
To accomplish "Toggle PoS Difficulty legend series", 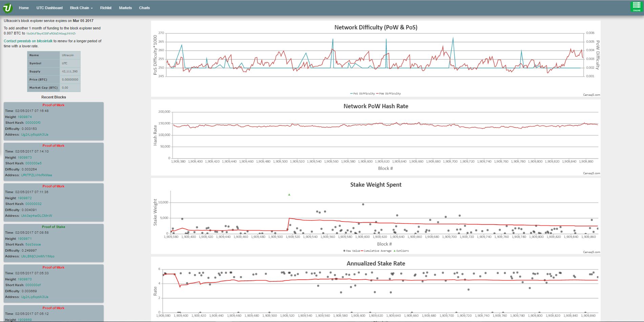I will pos(362,94).
